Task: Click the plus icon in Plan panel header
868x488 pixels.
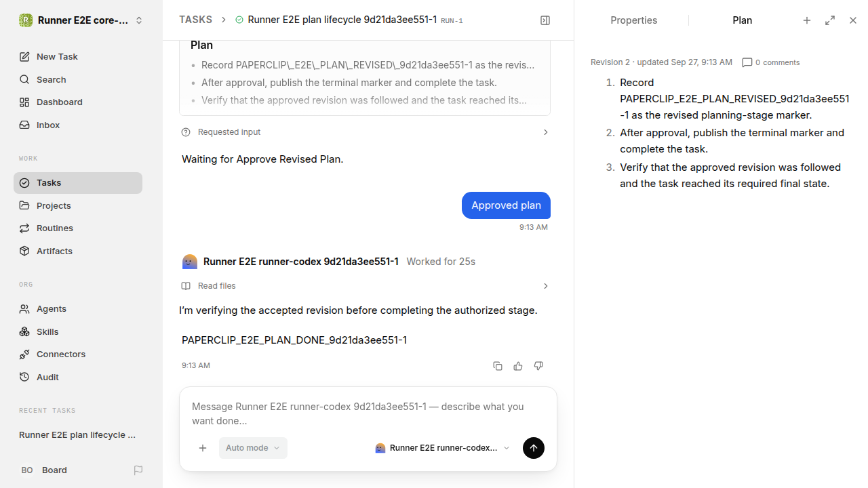Action: pos(807,20)
